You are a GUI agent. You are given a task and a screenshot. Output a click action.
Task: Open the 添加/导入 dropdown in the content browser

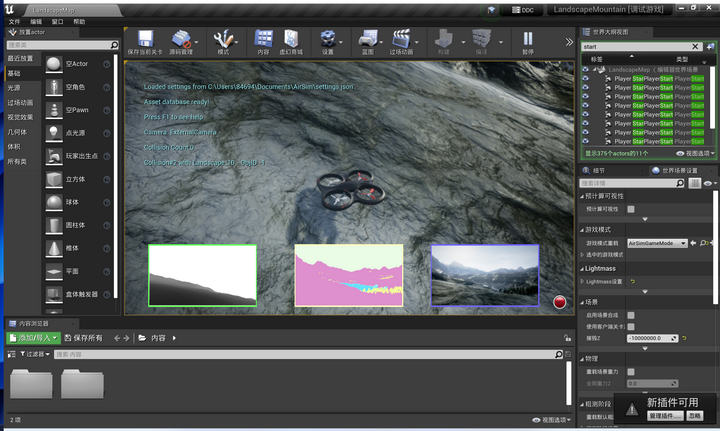click(33, 338)
